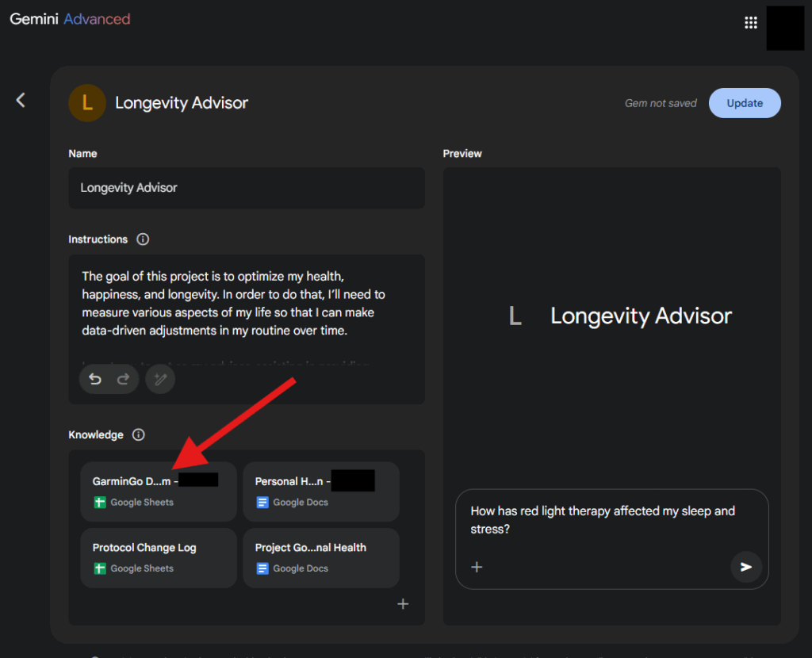Viewport: 812px width, 658px height.
Task: Click the Longevity Advisor title in preview
Action: (x=641, y=316)
